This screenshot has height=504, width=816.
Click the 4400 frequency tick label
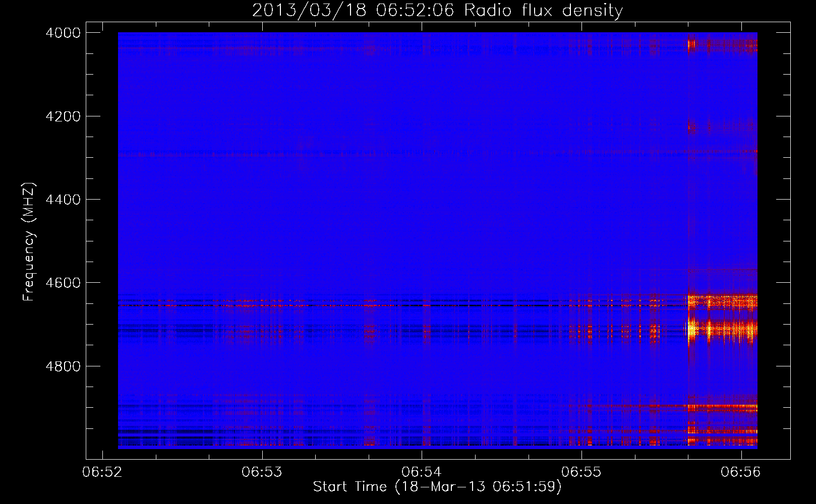click(63, 200)
